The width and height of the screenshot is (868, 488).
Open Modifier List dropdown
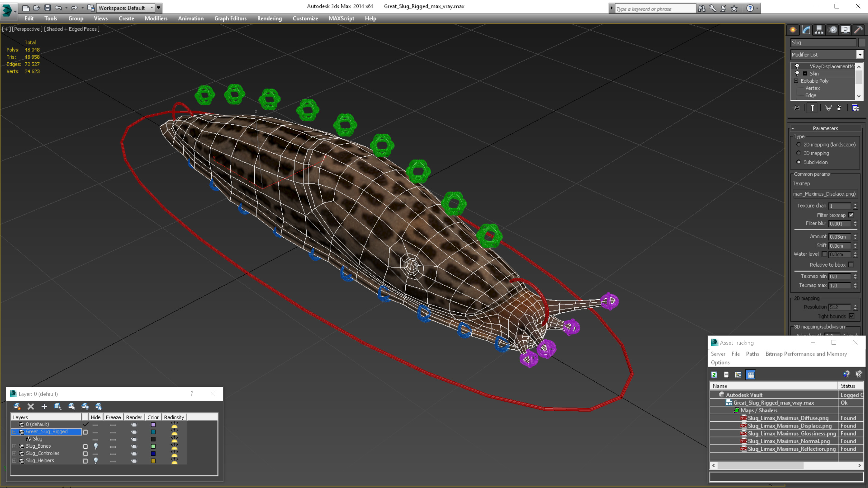[860, 55]
